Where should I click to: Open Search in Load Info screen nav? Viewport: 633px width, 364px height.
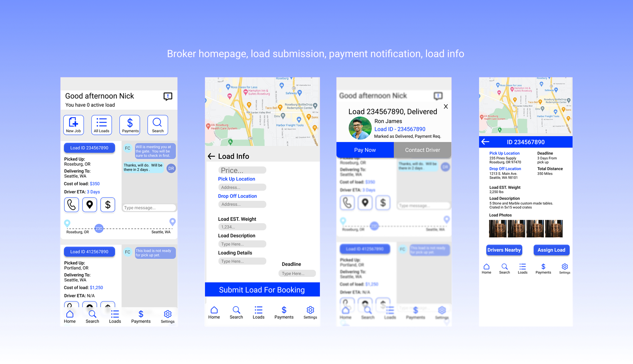236,313
